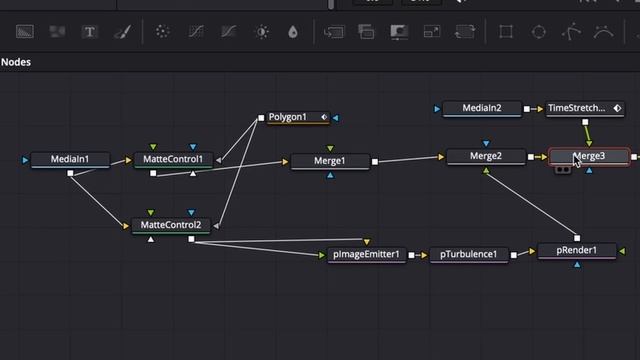
Task: Click the blue input arrow left of MediaIn1
Action: 25,160
